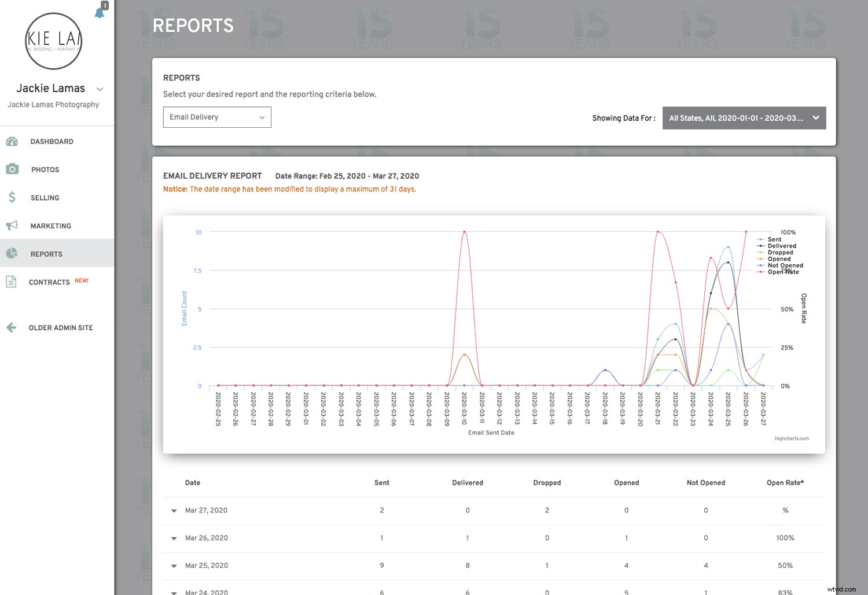This screenshot has height=595, width=868.
Task: Click the Marketing megaphone icon
Action: pos(12,226)
